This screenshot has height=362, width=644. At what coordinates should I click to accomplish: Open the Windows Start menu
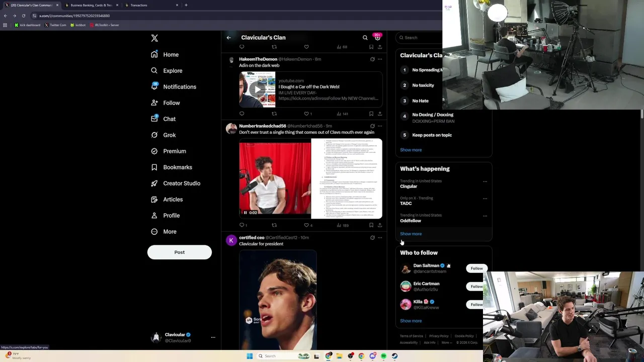(250, 356)
